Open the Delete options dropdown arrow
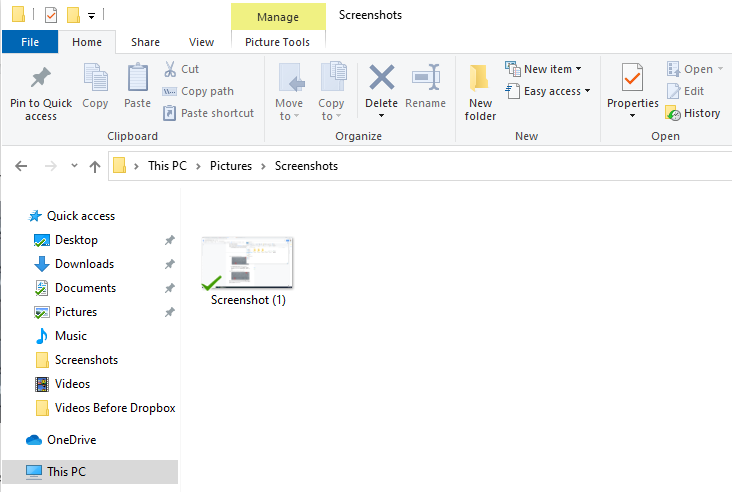The width and height of the screenshot is (732, 492). (x=381, y=115)
